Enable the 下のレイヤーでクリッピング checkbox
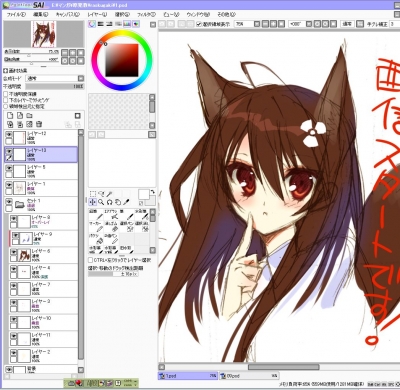The height and width of the screenshot is (390, 400). 5,100
